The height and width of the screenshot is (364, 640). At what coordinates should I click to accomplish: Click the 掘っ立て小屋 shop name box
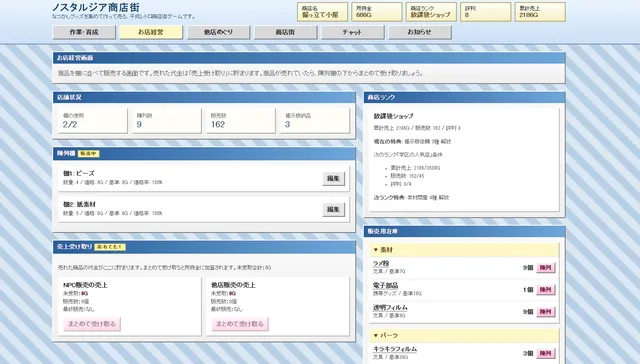tap(322, 12)
